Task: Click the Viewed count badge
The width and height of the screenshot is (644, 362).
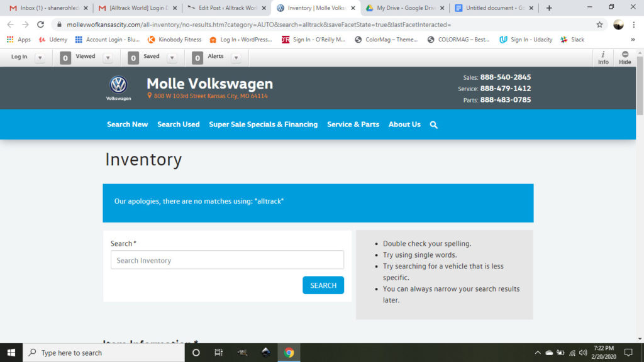Action: pos(65,58)
